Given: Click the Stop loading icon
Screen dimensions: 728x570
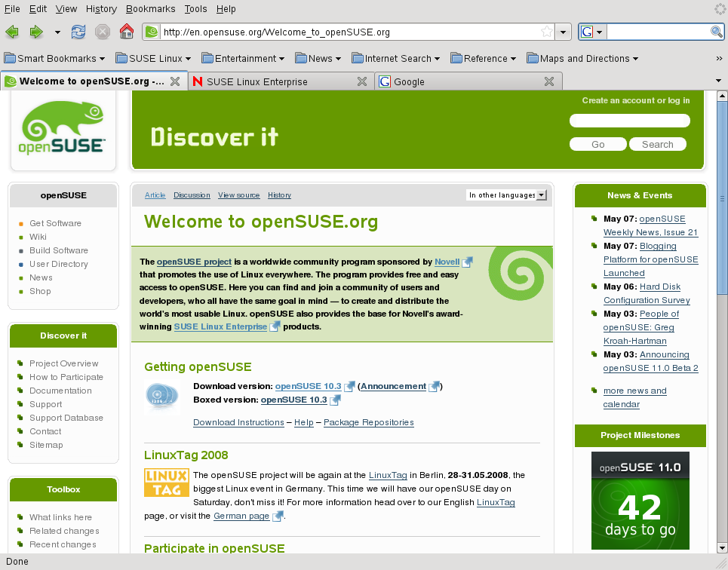Looking at the screenshot, I should (x=102, y=32).
